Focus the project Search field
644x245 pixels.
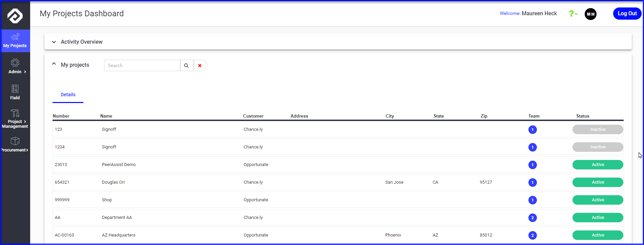click(x=142, y=65)
